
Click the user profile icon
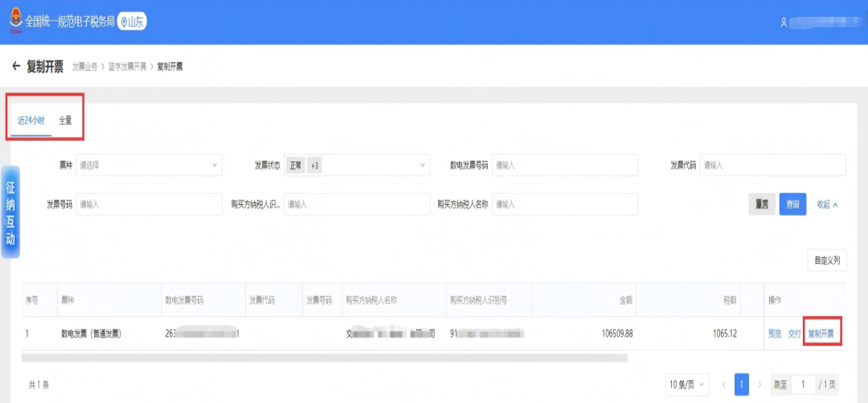click(784, 23)
